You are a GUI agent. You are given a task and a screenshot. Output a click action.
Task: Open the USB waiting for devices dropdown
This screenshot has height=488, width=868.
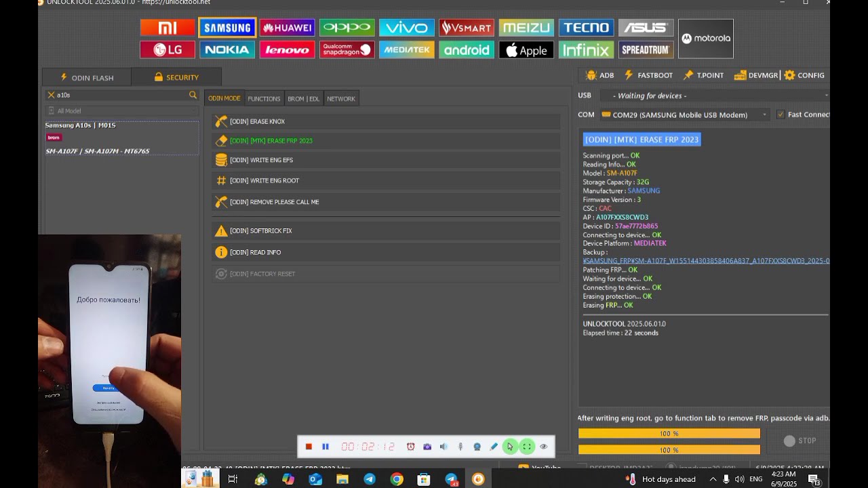coord(715,96)
